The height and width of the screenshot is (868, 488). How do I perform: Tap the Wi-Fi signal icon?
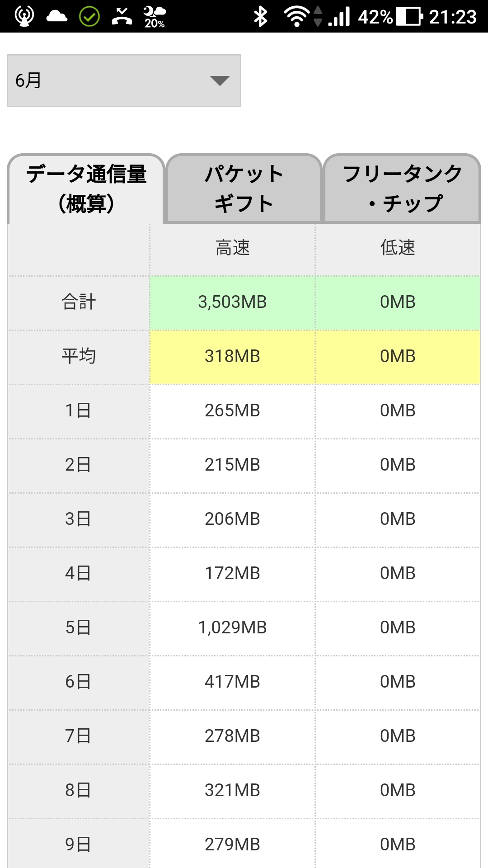pos(296,17)
